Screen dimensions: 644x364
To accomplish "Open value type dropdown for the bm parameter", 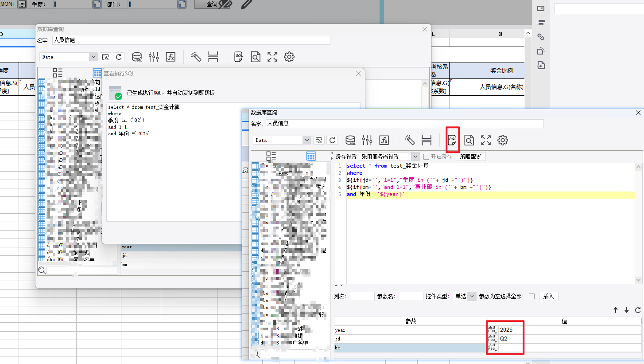I will coord(492,348).
